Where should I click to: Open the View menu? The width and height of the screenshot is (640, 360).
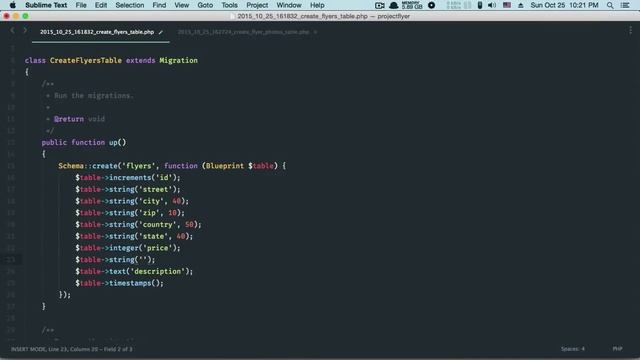182,5
